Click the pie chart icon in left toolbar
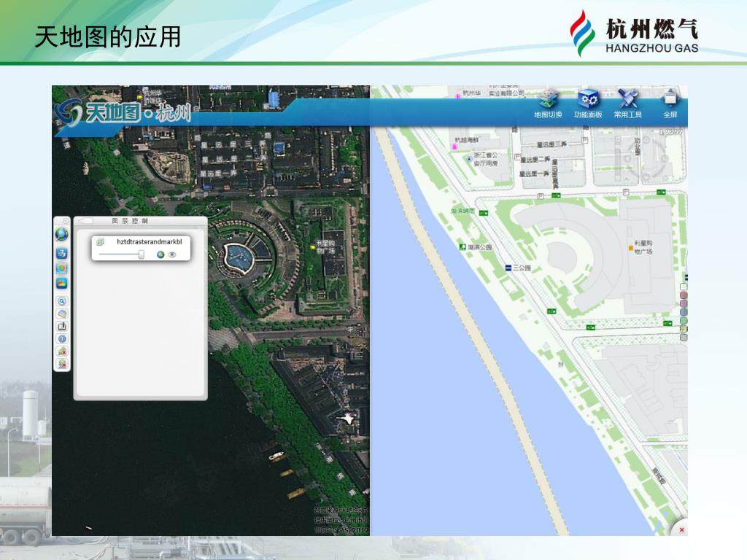Screen dimensions: 747x560 tap(62, 268)
